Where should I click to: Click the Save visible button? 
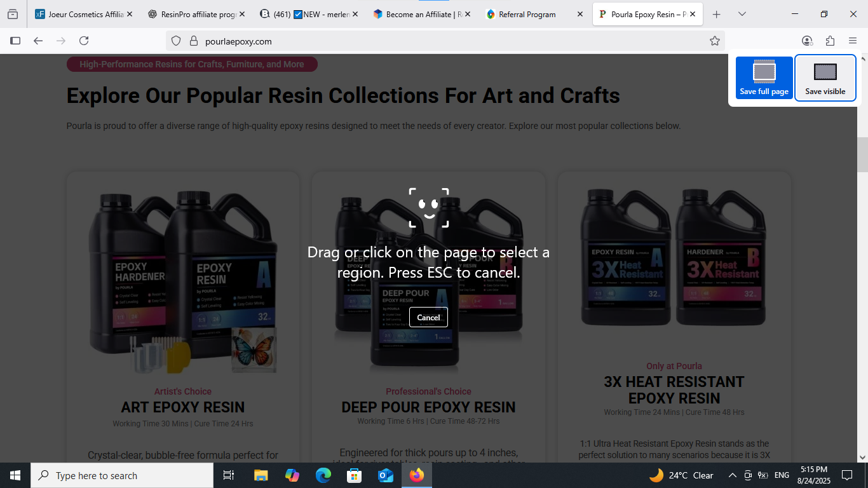coord(825,78)
